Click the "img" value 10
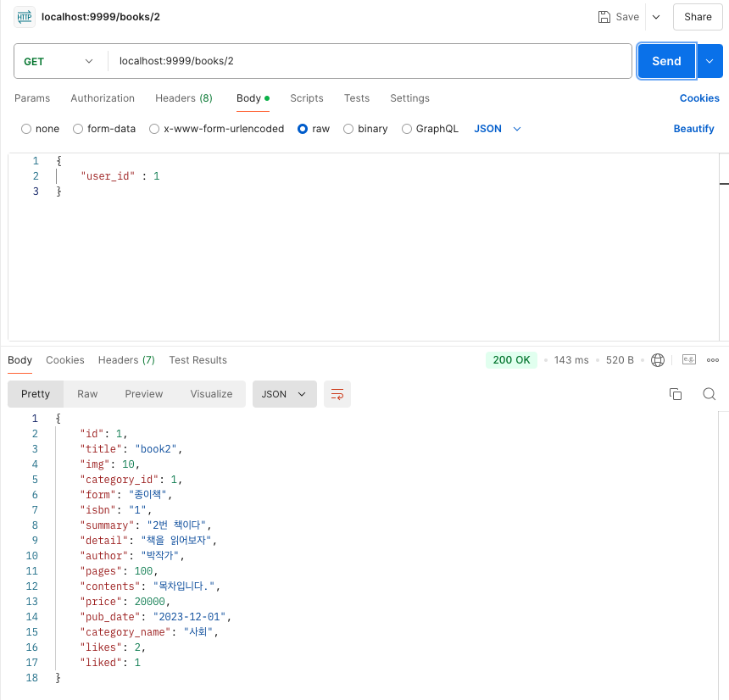Image resolution: width=729 pixels, height=700 pixels. pyautogui.click(x=128, y=464)
